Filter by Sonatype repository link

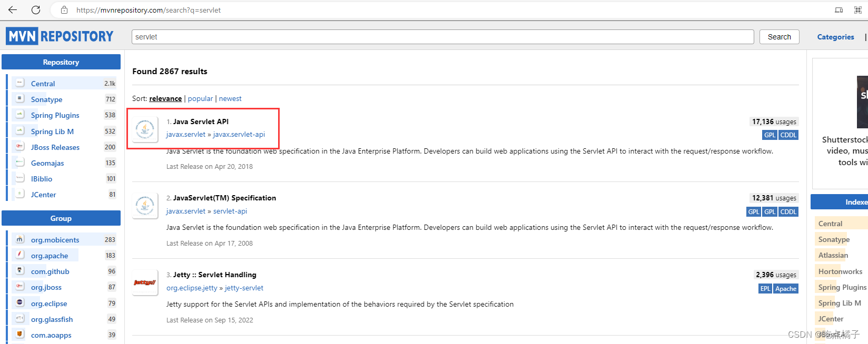pos(46,99)
